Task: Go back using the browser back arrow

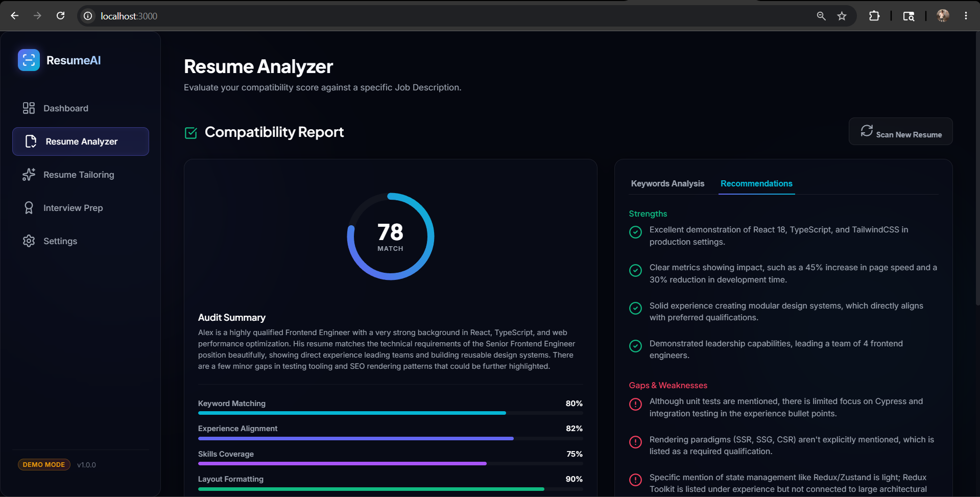Action: 15,16
